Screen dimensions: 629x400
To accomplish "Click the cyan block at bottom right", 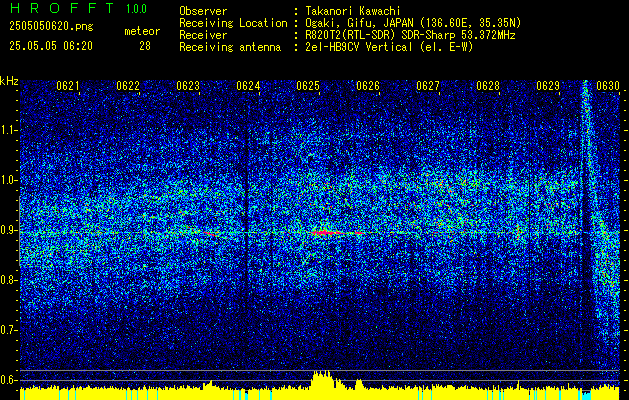I will coord(586,396).
